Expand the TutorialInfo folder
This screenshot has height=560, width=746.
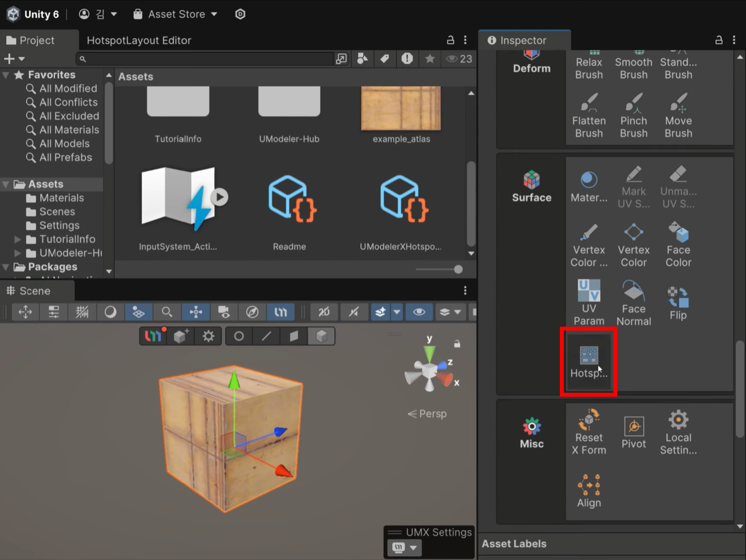click(x=17, y=239)
